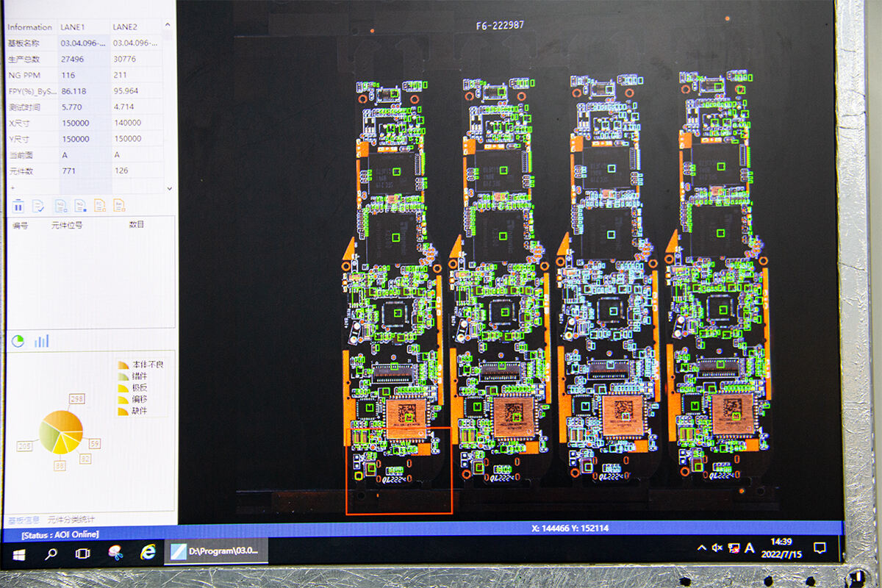Click the first orange document icon in the toolbar

click(x=100, y=207)
